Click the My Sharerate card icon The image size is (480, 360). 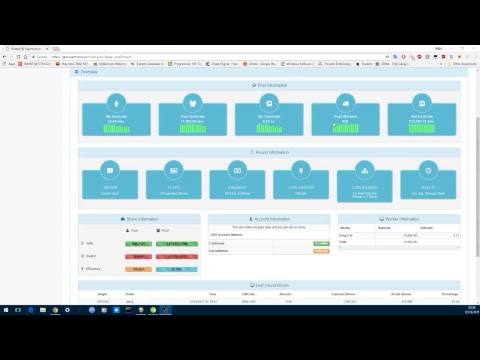pyautogui.click(x=269, y=103)
